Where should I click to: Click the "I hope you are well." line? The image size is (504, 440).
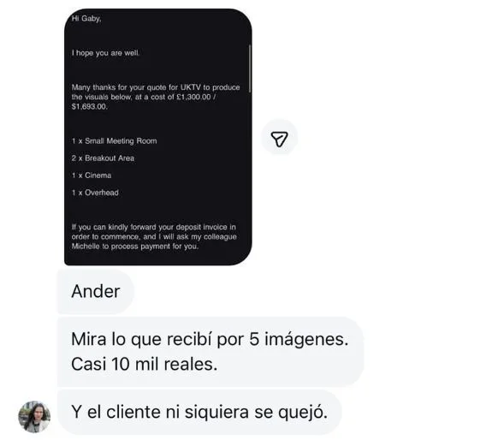click(x=105, y=53)
